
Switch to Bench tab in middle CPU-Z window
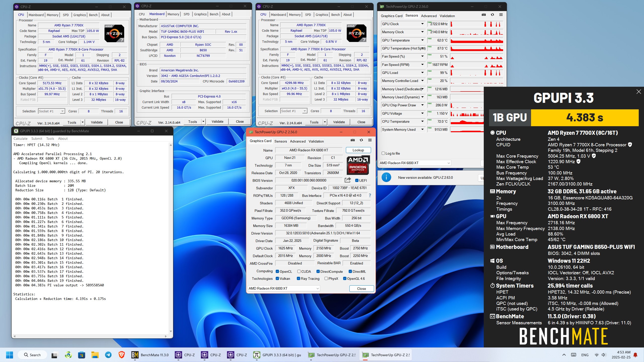[214, 14]
